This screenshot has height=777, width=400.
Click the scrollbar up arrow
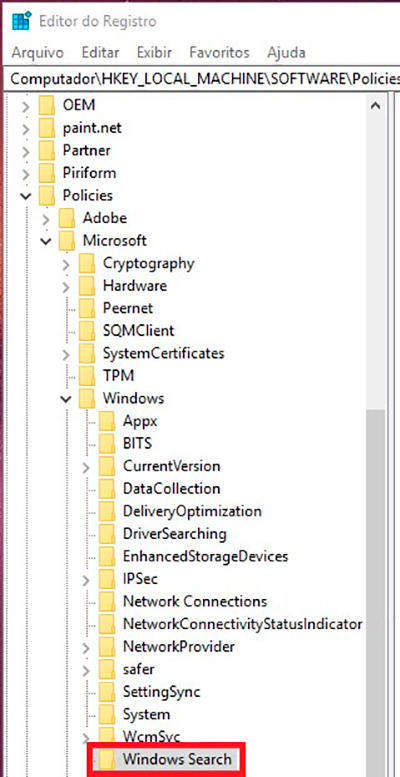376,106
